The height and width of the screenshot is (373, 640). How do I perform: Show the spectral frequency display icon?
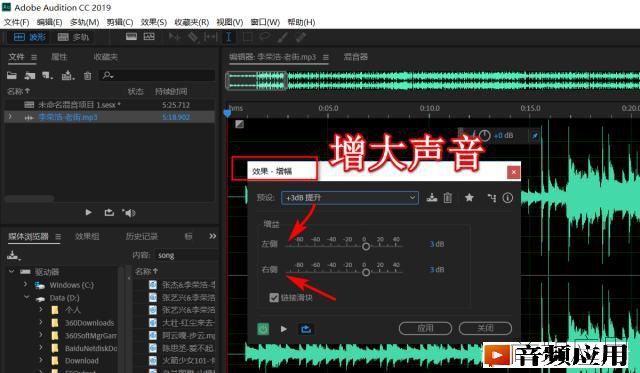tap(131, 37)
